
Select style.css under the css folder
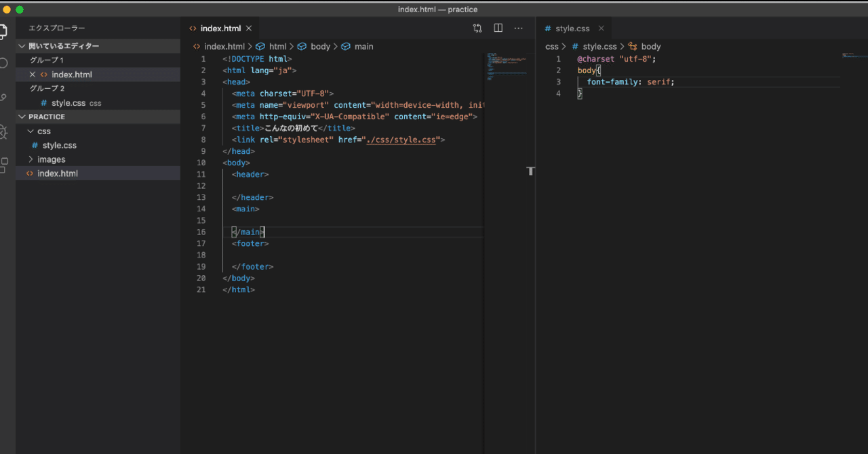click(59, 145)
